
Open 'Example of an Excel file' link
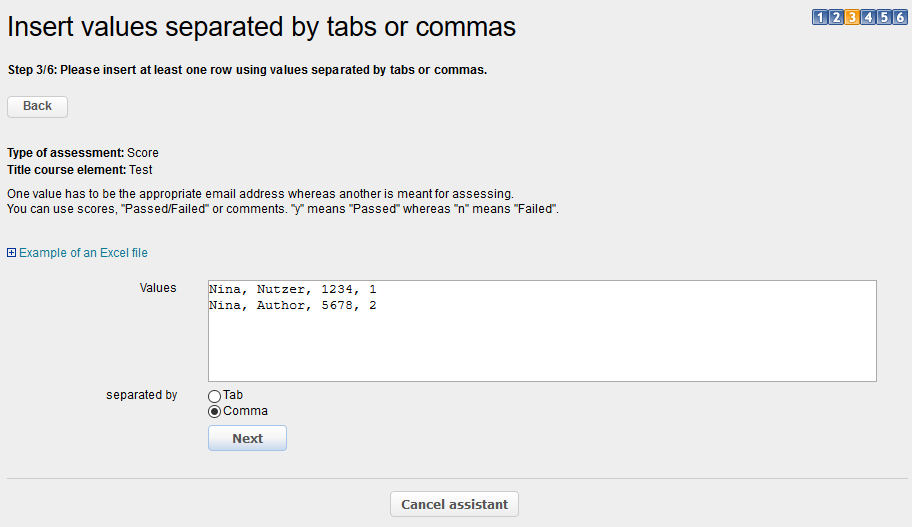point(83,253)
